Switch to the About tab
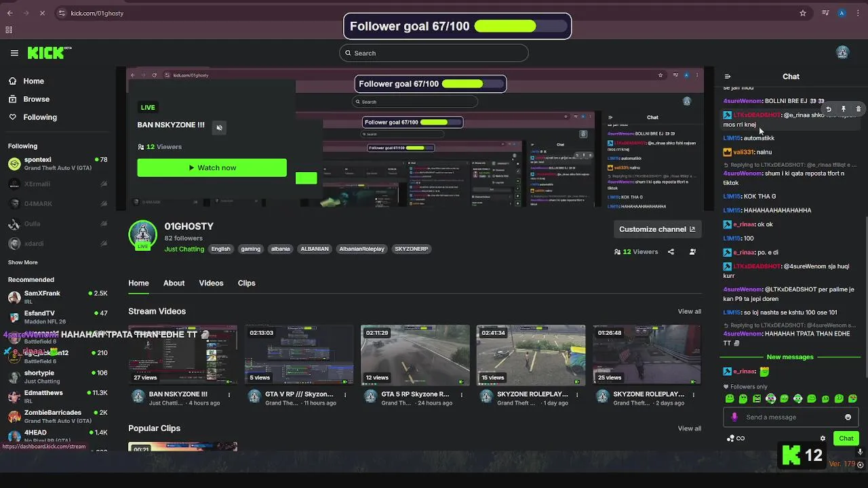This screenshot has width=868, height=488. tap(174, 283)
